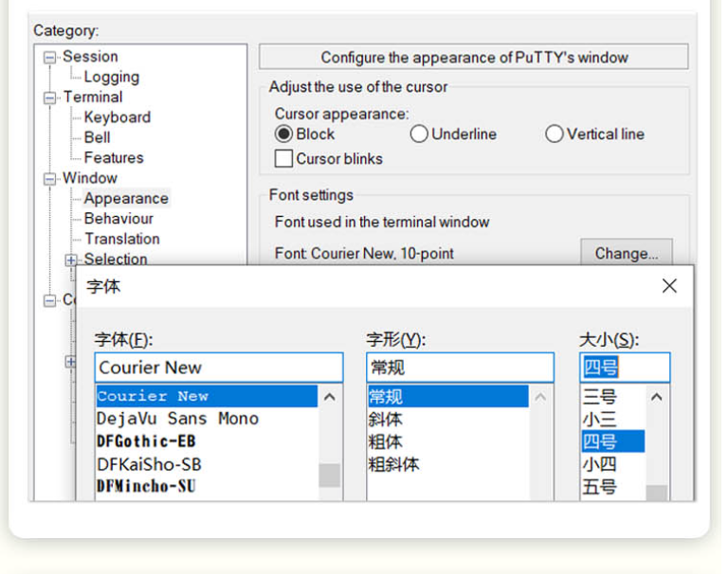Open the Bell category
The height and width of the screenshot is (574, 728).
point(97,137)
